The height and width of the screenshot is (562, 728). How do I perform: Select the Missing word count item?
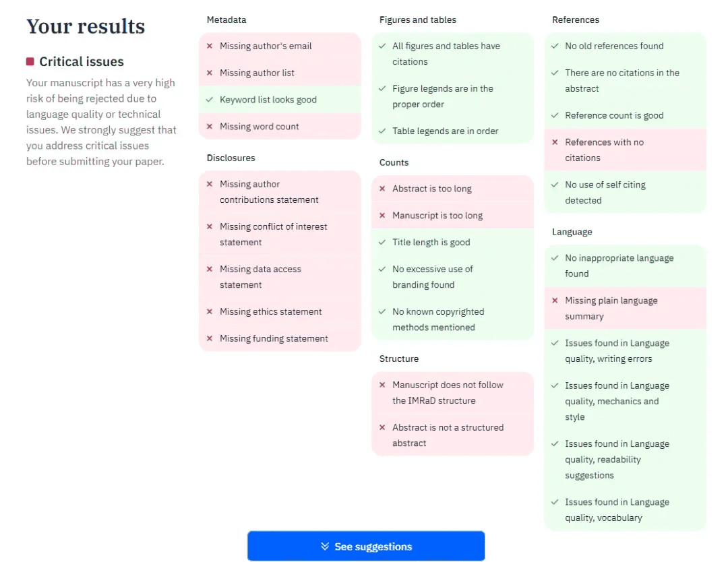[260, 127]
